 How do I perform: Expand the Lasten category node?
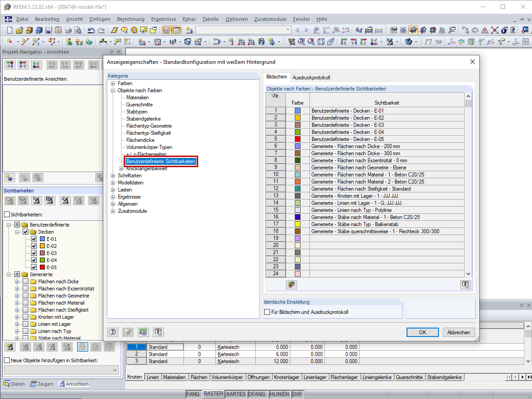tap(113, 190)
